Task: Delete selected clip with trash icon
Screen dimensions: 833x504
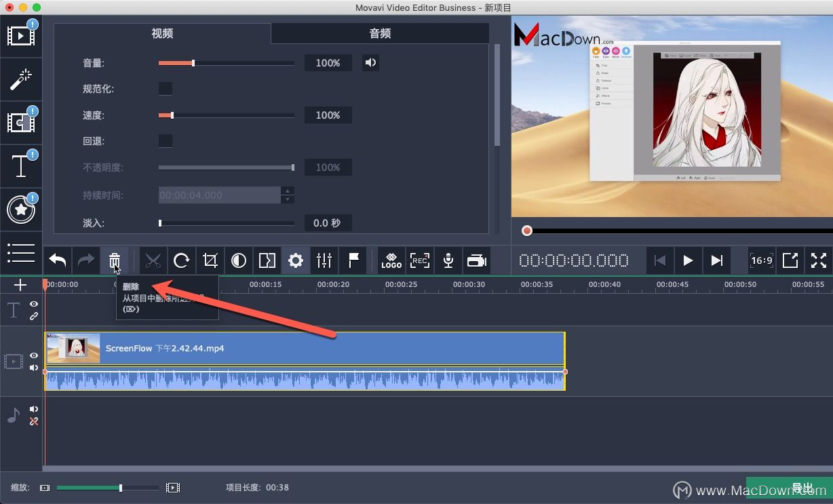Action: coord(114,260)
